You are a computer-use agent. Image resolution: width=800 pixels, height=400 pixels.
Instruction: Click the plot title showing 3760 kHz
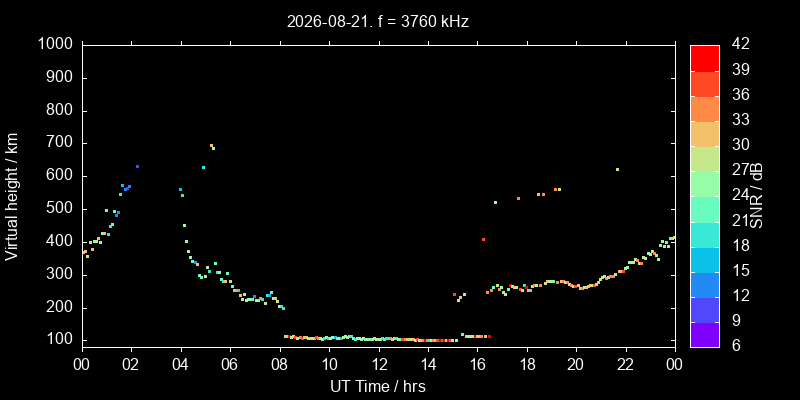pyautogui.click(x=378, y=22)
